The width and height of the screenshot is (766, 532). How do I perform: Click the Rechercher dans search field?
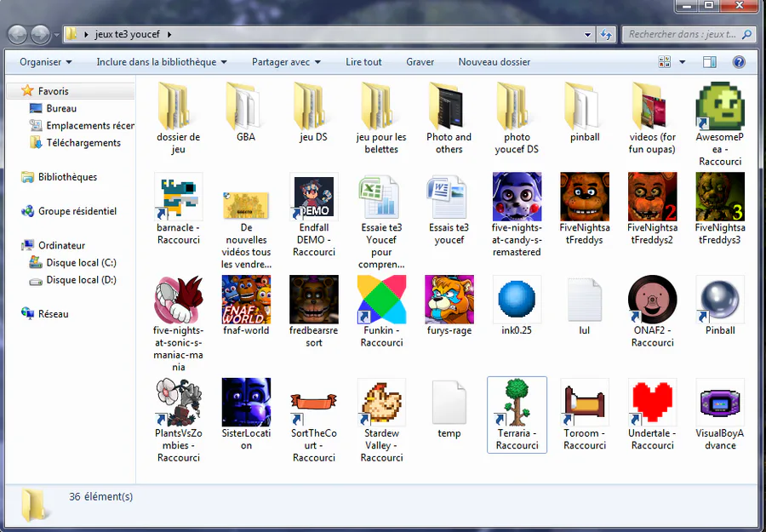pyautogui.click(x=689, y=34)
